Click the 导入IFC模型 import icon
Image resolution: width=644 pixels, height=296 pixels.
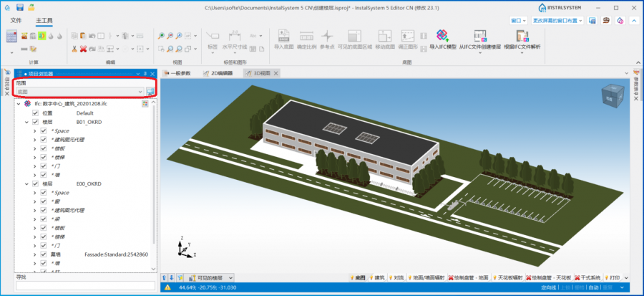442,36
